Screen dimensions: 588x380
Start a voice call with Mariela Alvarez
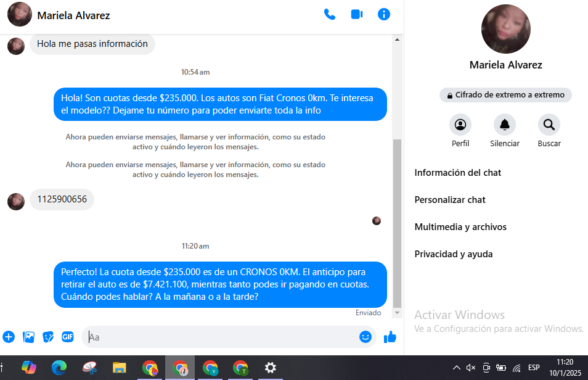pos(330,15)
